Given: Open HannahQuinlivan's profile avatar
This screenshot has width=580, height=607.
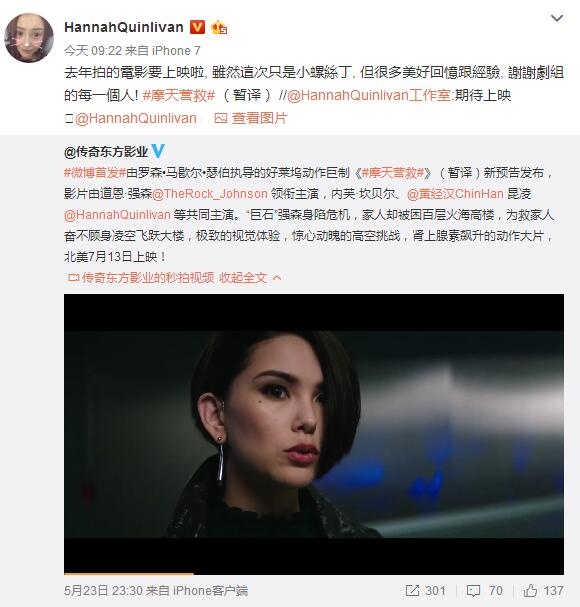Looking at the screenshot, I should click(29, 38).
